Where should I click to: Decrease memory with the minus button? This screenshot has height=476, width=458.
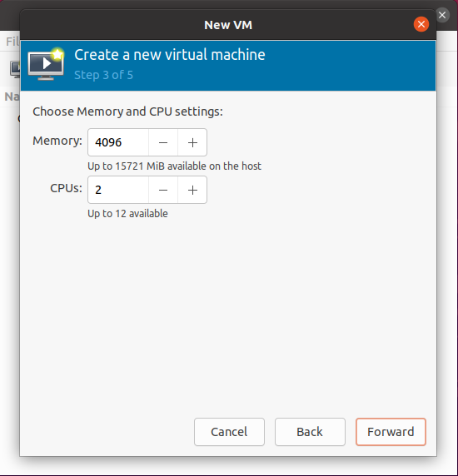pyautogui.click(x=163, y=142)
